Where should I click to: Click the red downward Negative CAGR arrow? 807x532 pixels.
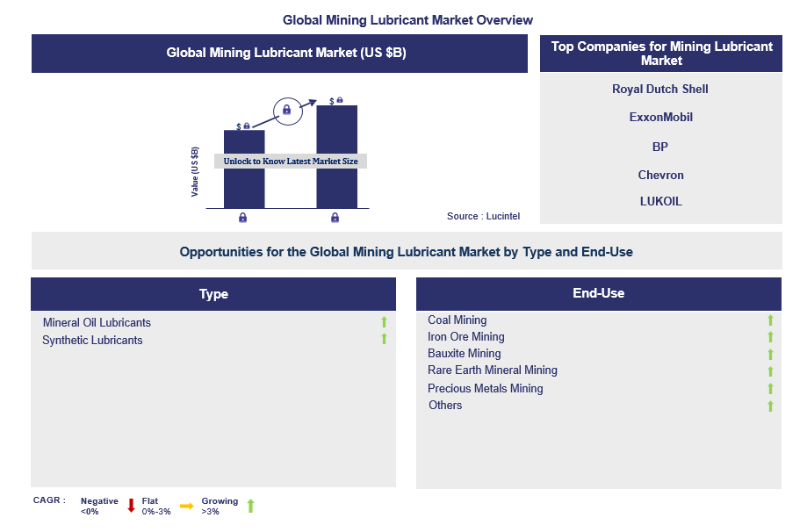[x=130, y=505]
